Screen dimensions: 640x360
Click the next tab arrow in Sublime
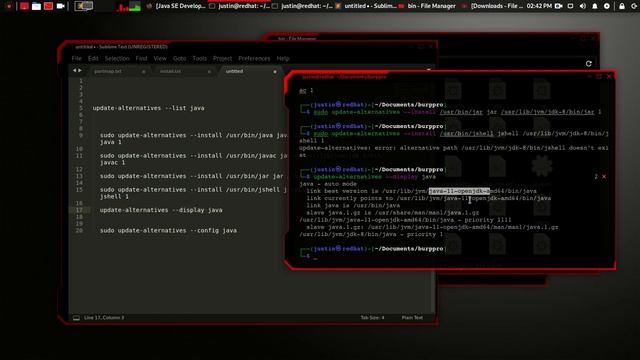[80, 71]
